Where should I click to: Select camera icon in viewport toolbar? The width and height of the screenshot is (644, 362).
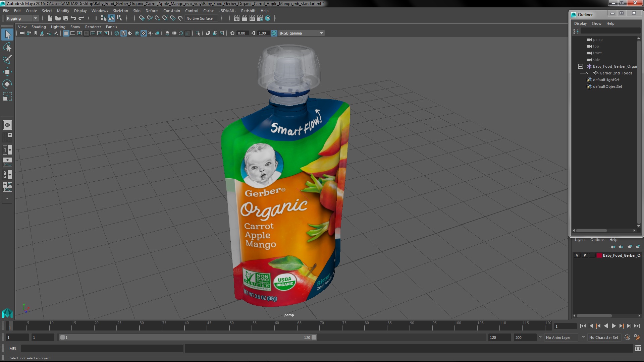pos(22,33)
